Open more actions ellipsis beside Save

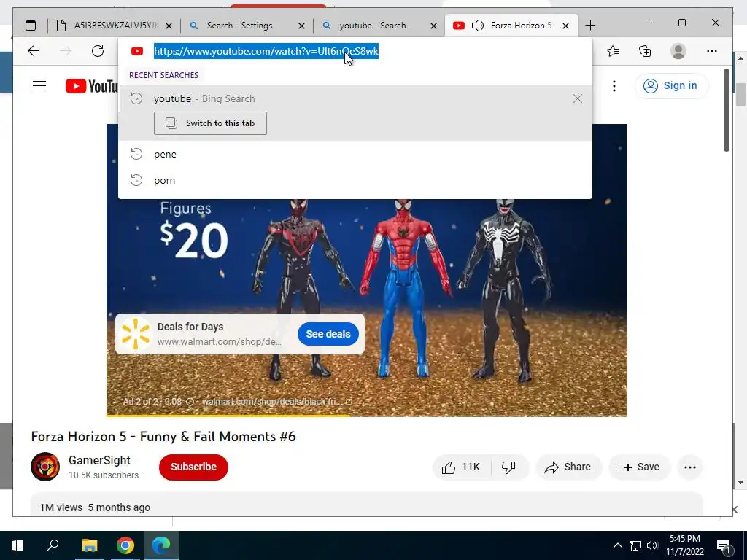690,467
